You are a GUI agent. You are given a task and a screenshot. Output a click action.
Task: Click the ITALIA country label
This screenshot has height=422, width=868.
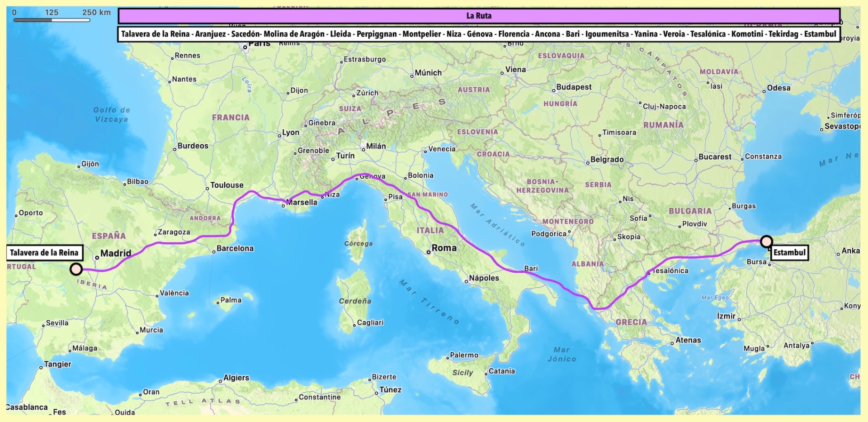coord(430,230)
